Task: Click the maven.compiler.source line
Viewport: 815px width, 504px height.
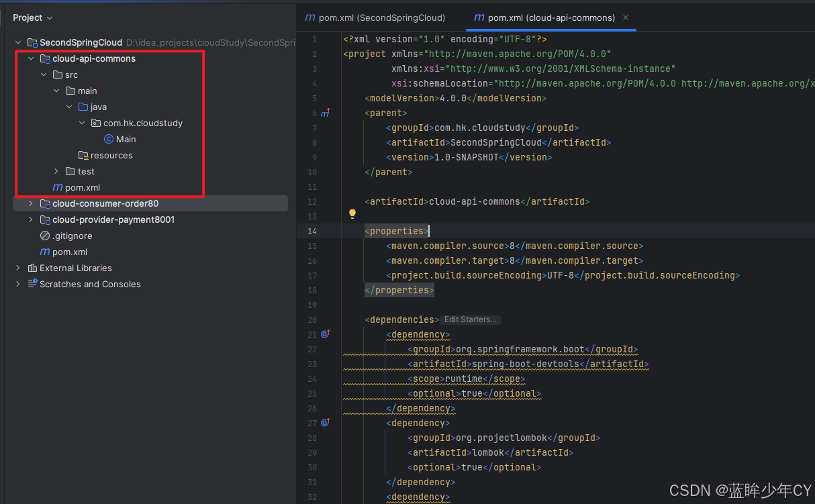Action: point(514,246)
